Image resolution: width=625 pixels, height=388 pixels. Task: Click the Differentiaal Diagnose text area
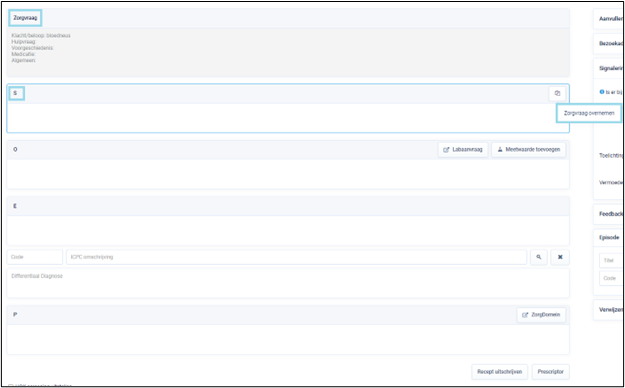coord(288,283)
